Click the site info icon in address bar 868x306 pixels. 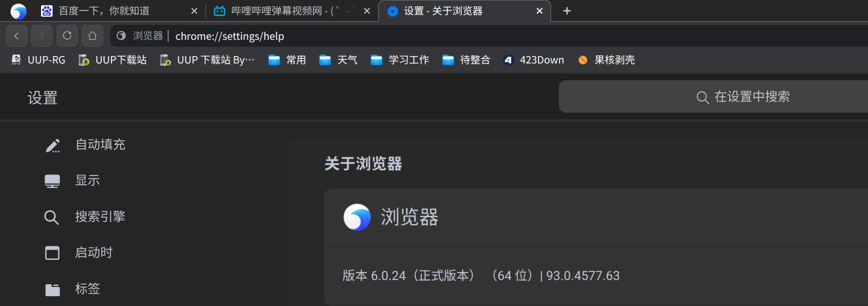[x=121, y=36]
